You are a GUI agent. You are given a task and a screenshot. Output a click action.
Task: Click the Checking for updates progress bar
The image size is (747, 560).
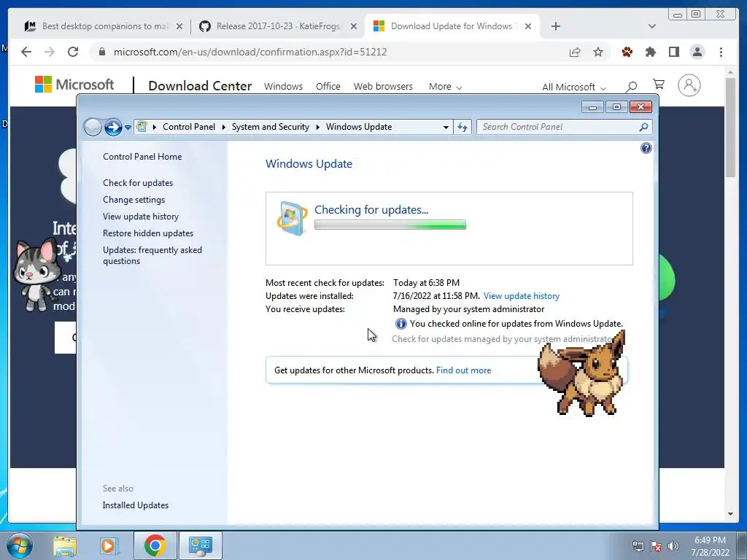click(x=390, y=225)
